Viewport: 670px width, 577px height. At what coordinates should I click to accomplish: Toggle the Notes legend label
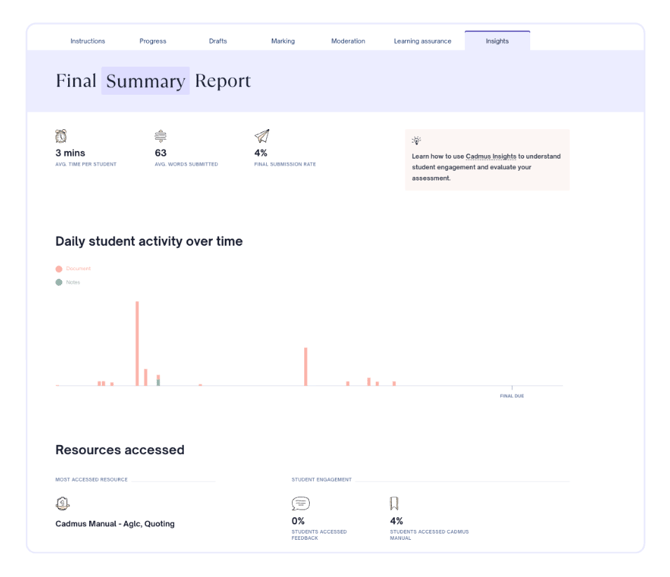[73, 282]
